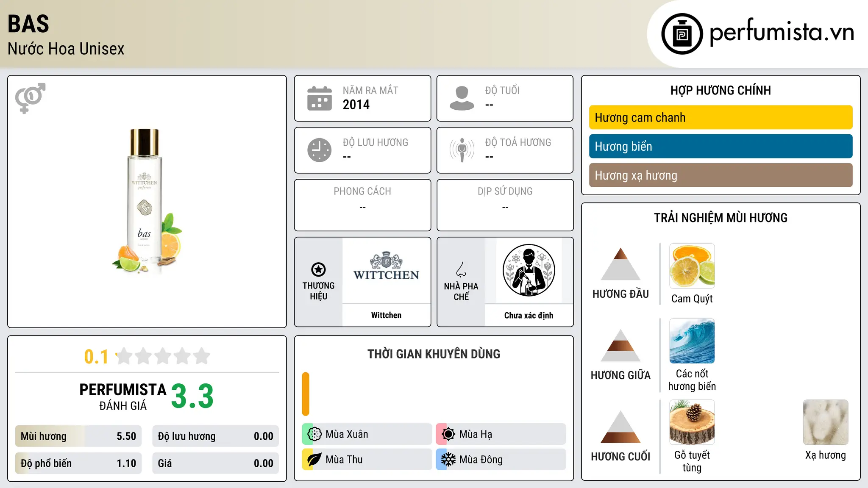Click the Chưa xác định perfumer label
This screenshot has height=488, width=868.
click(x=529, y=315)
